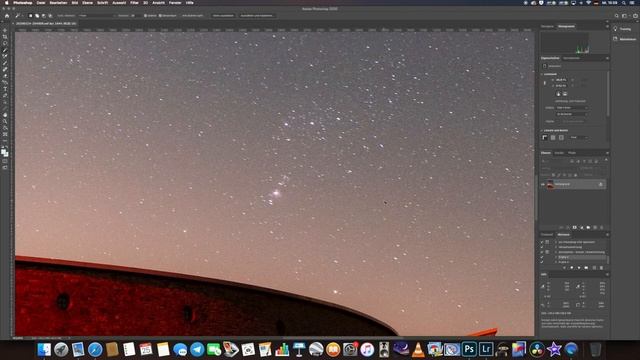Collapse the Lineale und Raster section
This screenshot has width=640, height=360.
point(542,131)
